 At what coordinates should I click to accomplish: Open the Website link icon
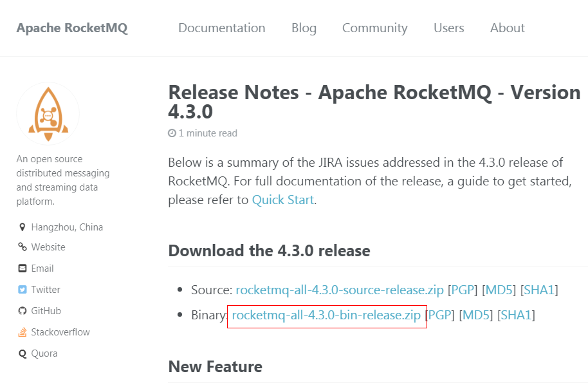point(23,247)
